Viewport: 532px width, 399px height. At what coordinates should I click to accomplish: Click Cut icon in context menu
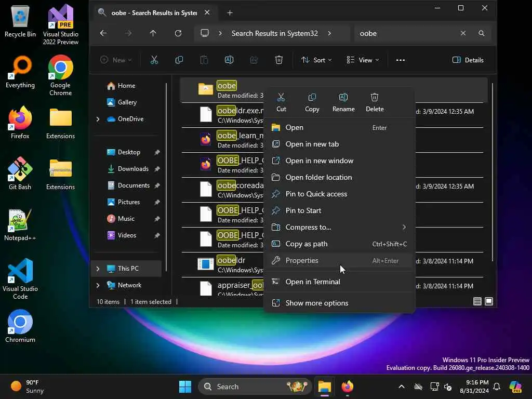pos(281,102)
